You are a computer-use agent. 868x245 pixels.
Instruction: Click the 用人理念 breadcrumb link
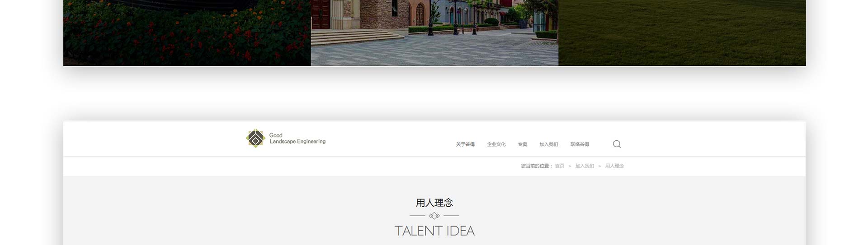614,166
